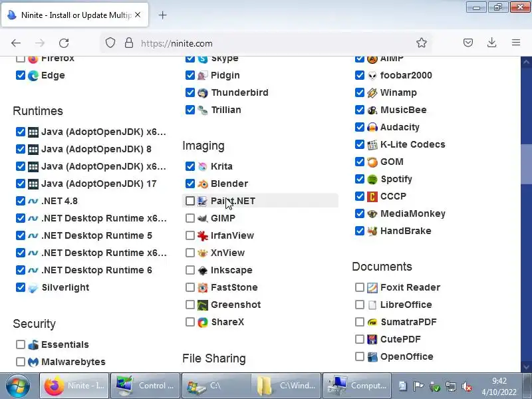The width and height of the screenshot is (532, 399).
Task: Click the Edge browser icon
Action: [33, 75]
